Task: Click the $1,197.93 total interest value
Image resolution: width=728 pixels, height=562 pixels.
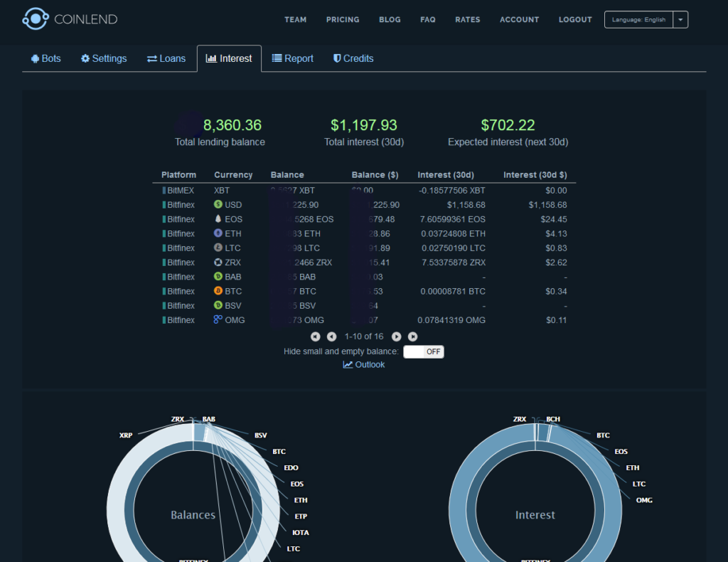Action: click(364, 125)
